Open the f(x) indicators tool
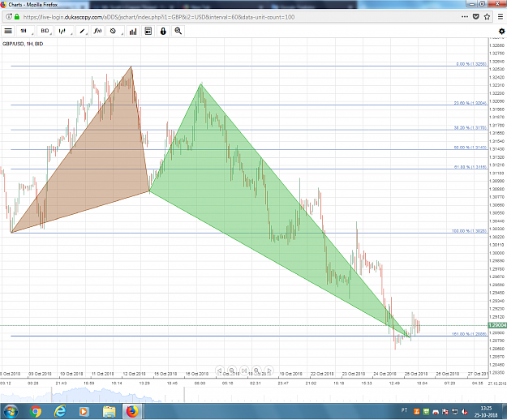 [97, 31]
